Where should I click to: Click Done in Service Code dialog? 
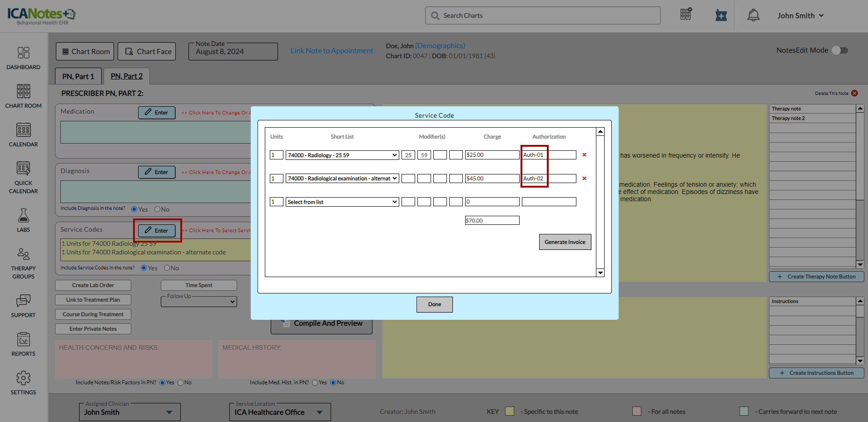434,304
